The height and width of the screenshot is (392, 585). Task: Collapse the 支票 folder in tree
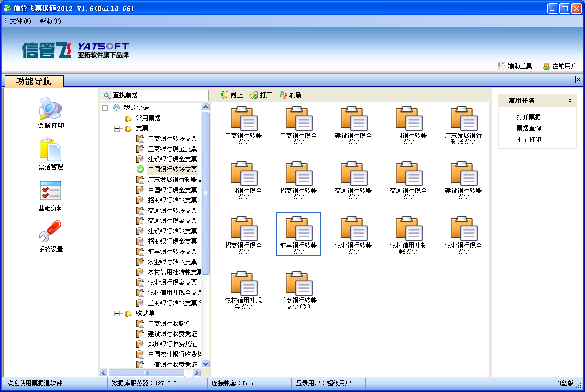click(117, 128)
